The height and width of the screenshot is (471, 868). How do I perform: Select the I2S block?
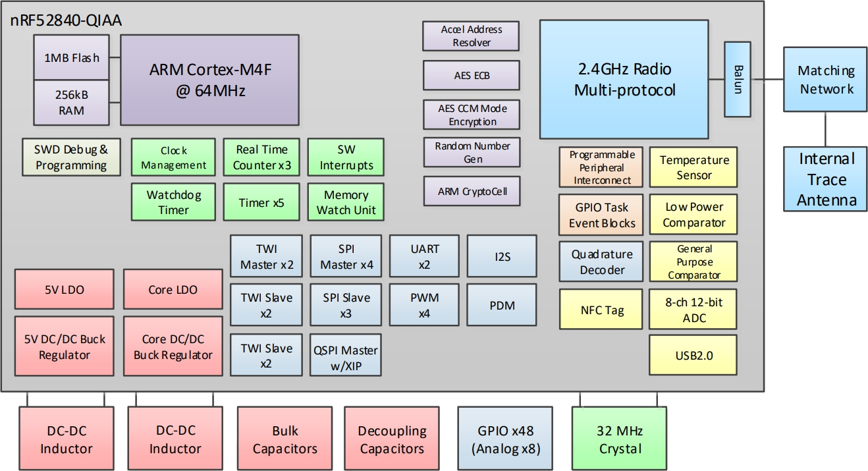502,257
